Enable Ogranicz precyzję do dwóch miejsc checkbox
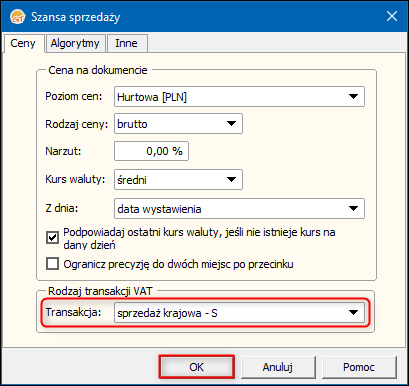The image size is (409, 386). 52,264
